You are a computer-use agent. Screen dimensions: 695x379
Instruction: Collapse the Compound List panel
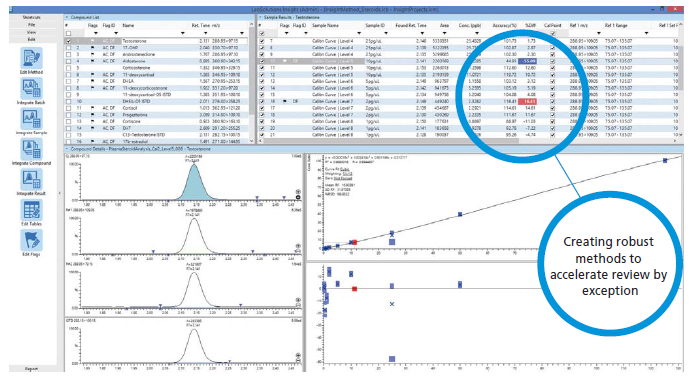67,17
